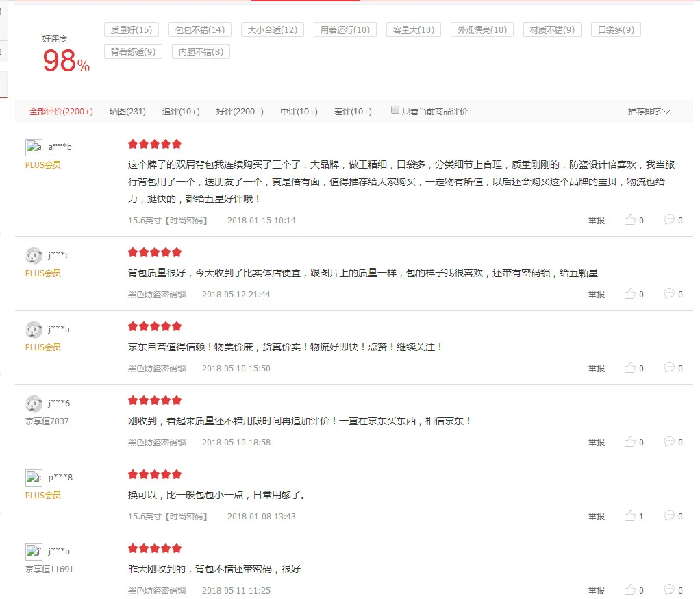
Task: Show 追评(10+) reviews tab
Action: (181, 111)
